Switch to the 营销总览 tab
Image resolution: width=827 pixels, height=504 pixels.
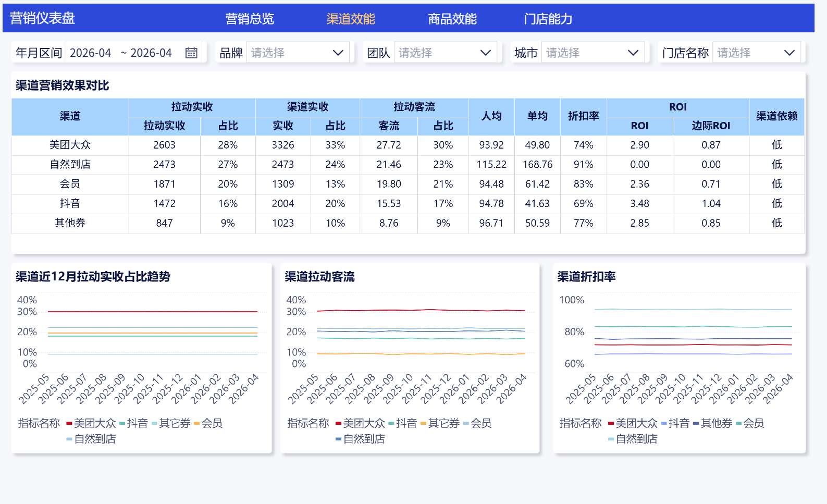250,19
